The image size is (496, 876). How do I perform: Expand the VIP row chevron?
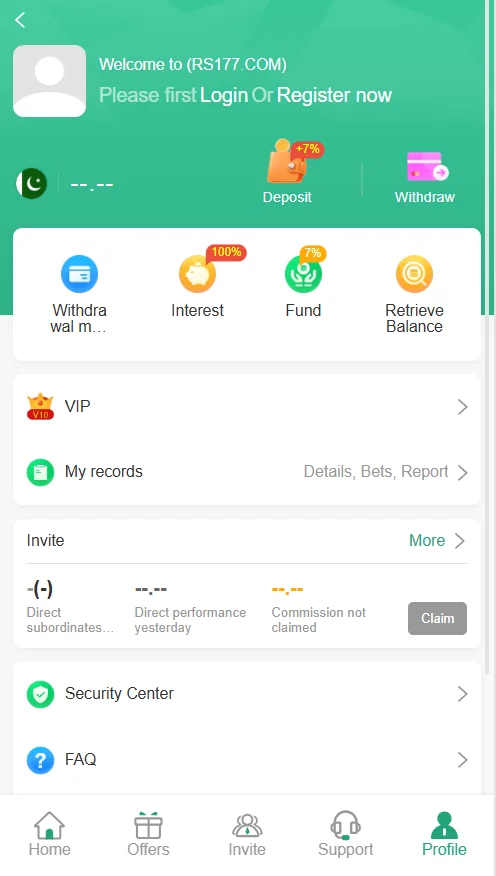click(x=462, y=407)
